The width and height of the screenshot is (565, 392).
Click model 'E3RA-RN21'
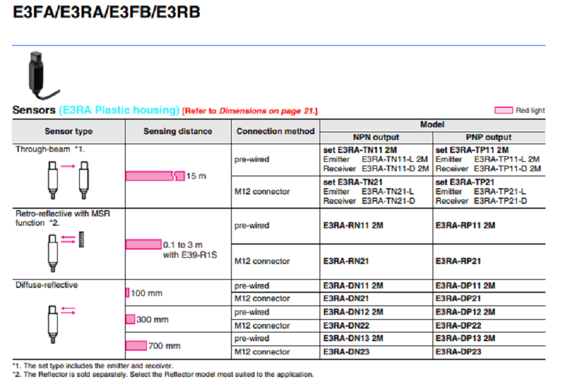[346, 261]
